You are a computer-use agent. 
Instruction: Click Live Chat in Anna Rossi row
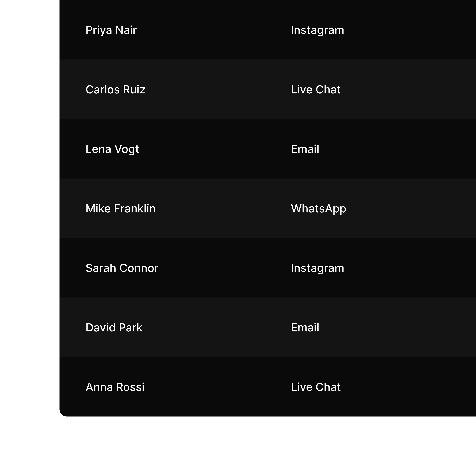tap(316, 387)
